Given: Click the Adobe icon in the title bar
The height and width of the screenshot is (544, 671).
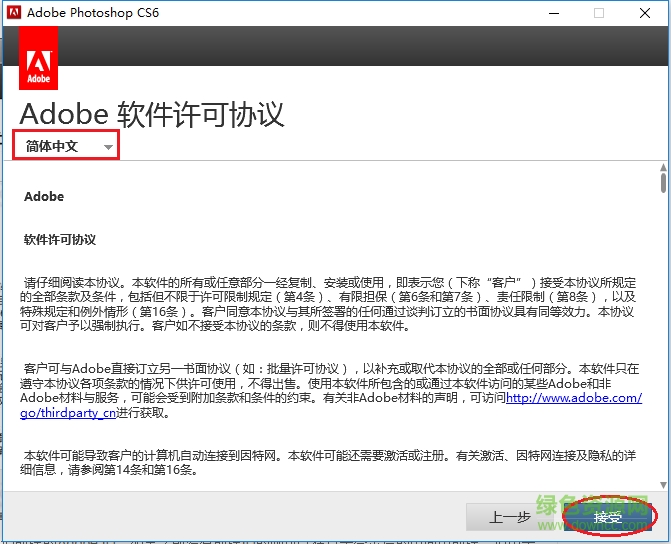Looking at the screenshot, I should (13, 13).
